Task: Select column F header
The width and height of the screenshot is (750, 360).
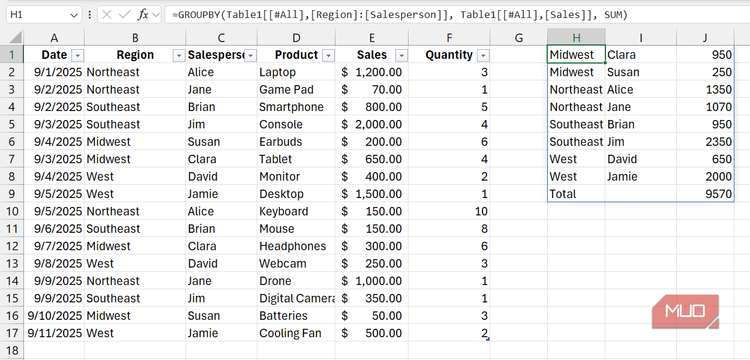Action: [449, 38]
